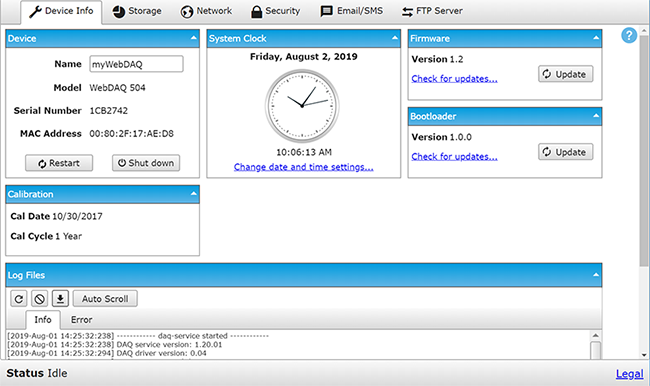Screen dimensions: 650x386
Task: Click the Cal Cycle 1 Year value
Action: [68, 236]
